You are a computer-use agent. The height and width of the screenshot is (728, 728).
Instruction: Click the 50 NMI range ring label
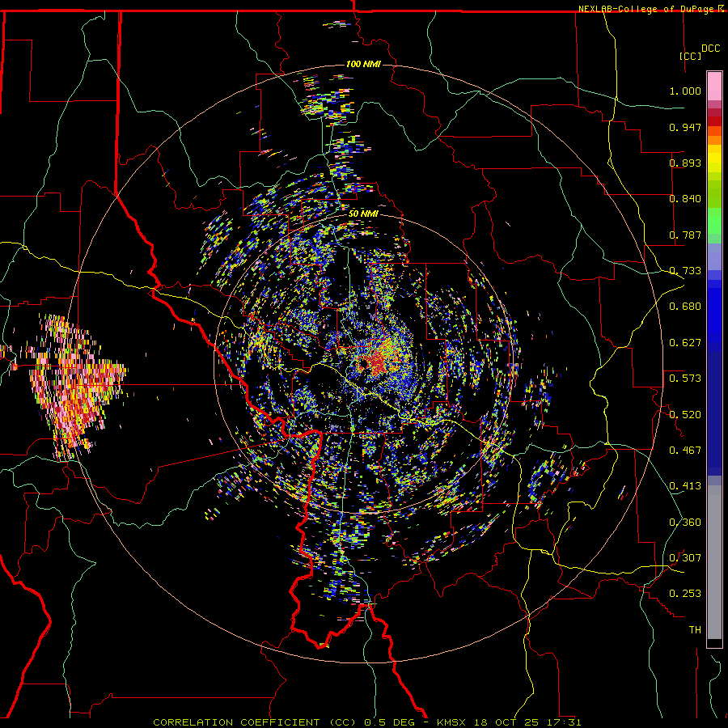pos(363,214)
